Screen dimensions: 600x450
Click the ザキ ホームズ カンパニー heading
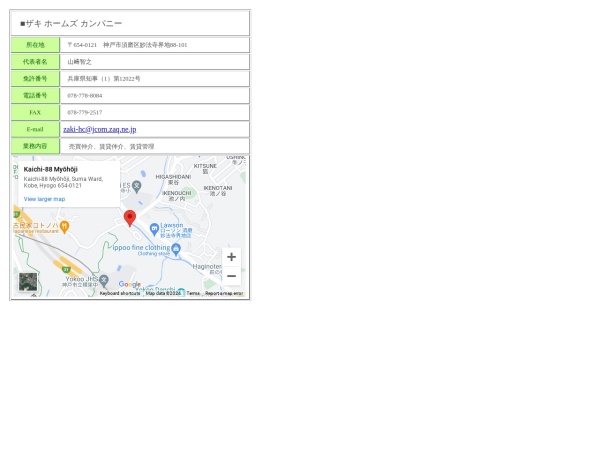(x=71, y=23)
